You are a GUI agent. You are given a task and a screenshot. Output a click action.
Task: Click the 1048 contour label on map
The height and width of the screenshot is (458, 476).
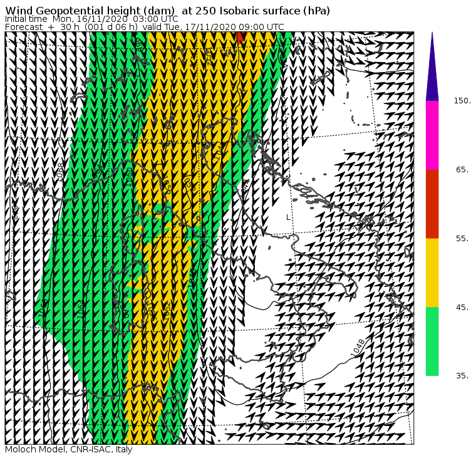coord(358,348)
